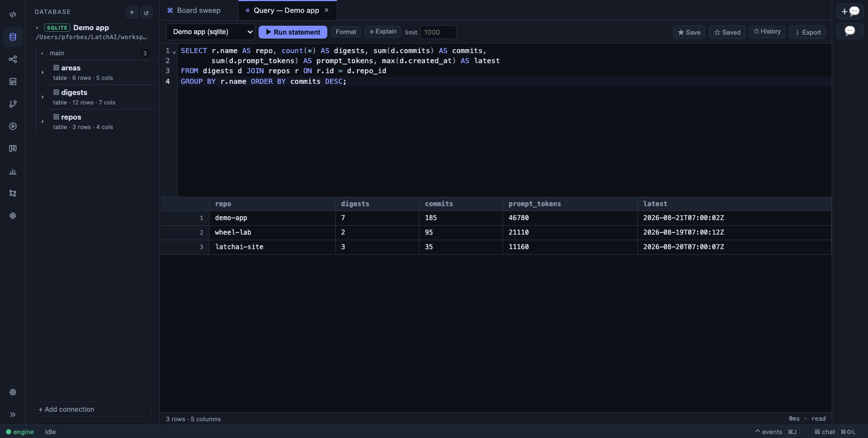Open Saved queries list
The height and width of the screenshot is (438, 868).
pos(727,32)
